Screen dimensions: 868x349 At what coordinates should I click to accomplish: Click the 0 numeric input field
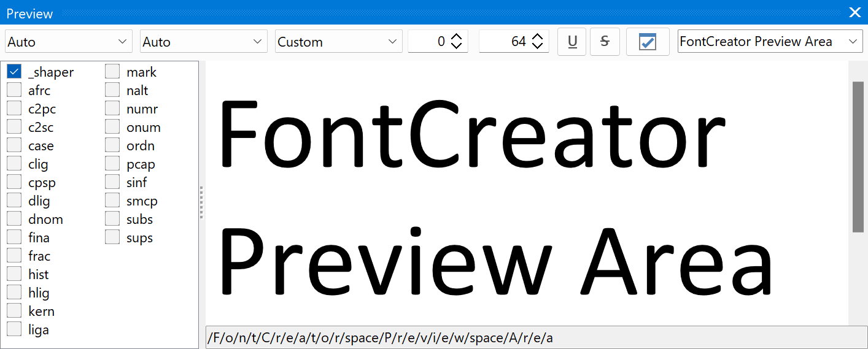(x=428, y=42)
